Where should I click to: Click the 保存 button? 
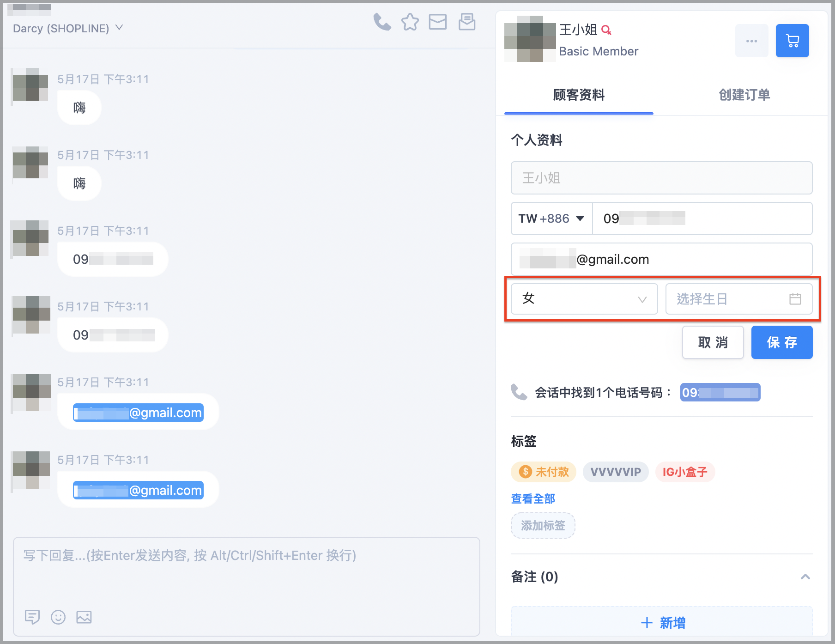tap(782, 342)
